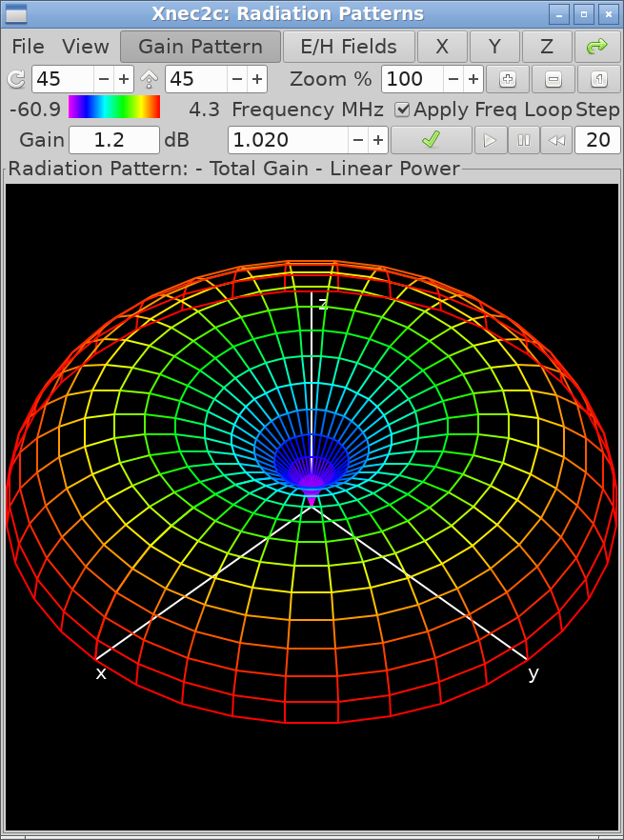
Task: Pause the frequency loop
Action: (523, 140)
